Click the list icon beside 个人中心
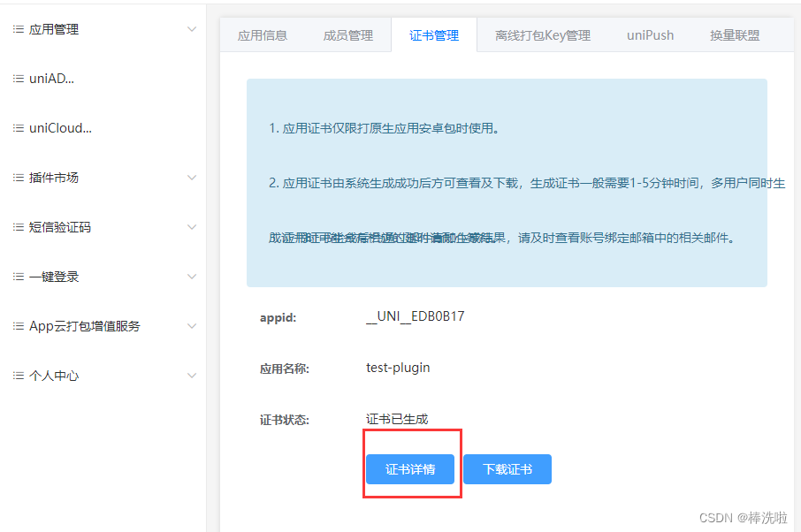 [18, 376]
